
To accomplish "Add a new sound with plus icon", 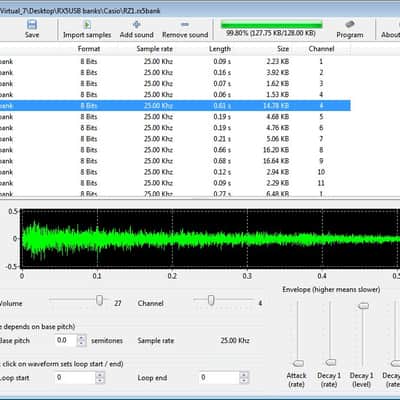I will (x=137, y=24).
